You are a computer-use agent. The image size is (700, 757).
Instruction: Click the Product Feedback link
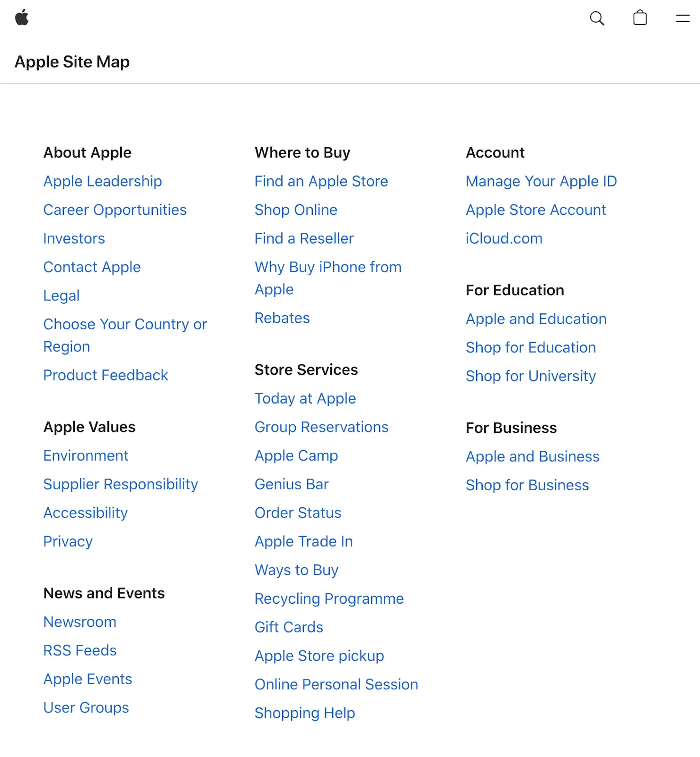click(106, 375)
